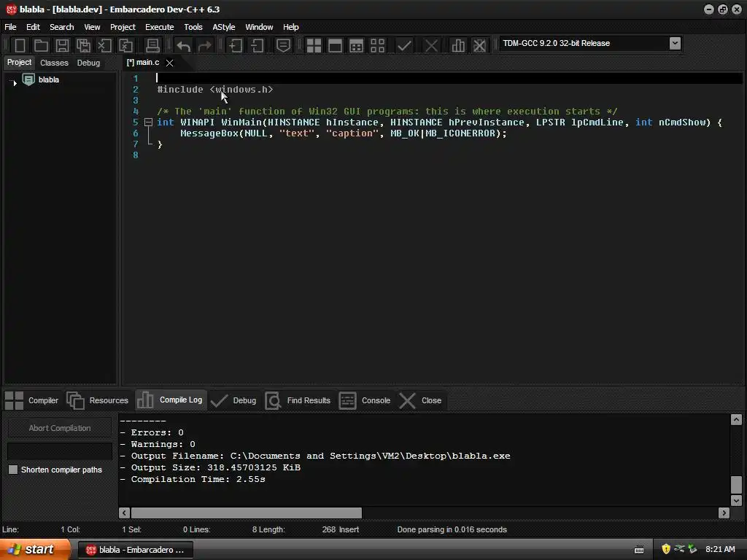747x560 pixels.
Task: Click the Open file folder icon
Action: (41, 46)
